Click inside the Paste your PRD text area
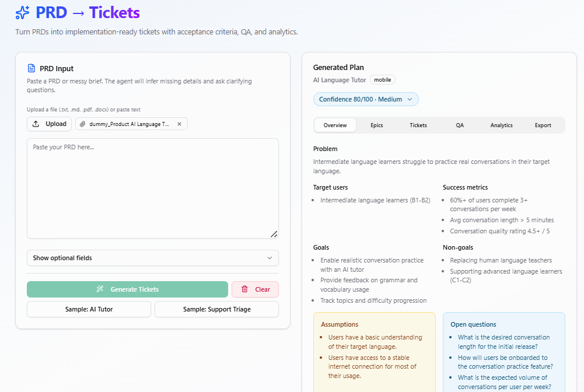Screen dimensions: 584x392 [x=152, y=188]
